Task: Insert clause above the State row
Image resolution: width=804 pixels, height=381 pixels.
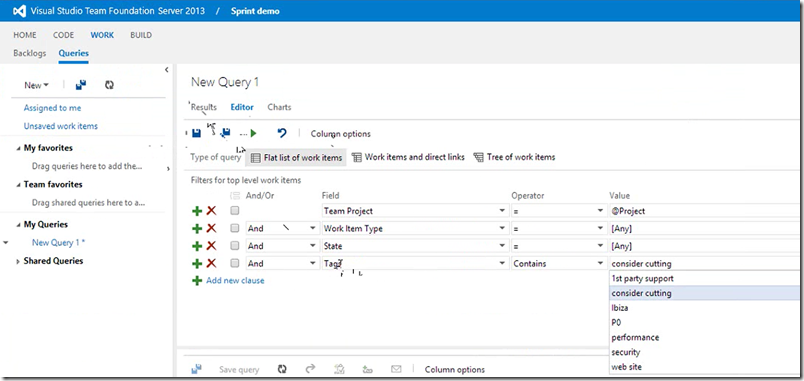Action: coord(197,246)
